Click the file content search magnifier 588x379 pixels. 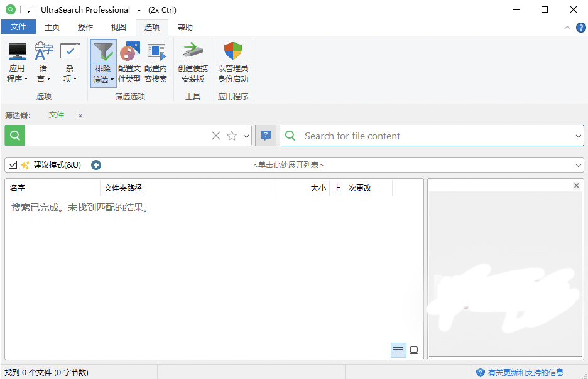290,136
